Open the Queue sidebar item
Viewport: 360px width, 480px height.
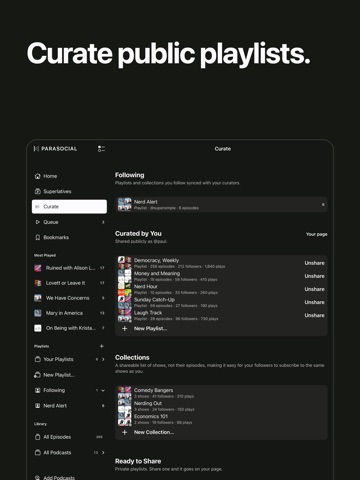[x=69, y=222]
